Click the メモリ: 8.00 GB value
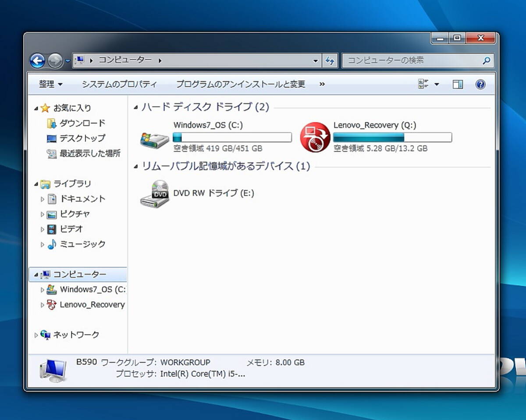 point(290,363)
